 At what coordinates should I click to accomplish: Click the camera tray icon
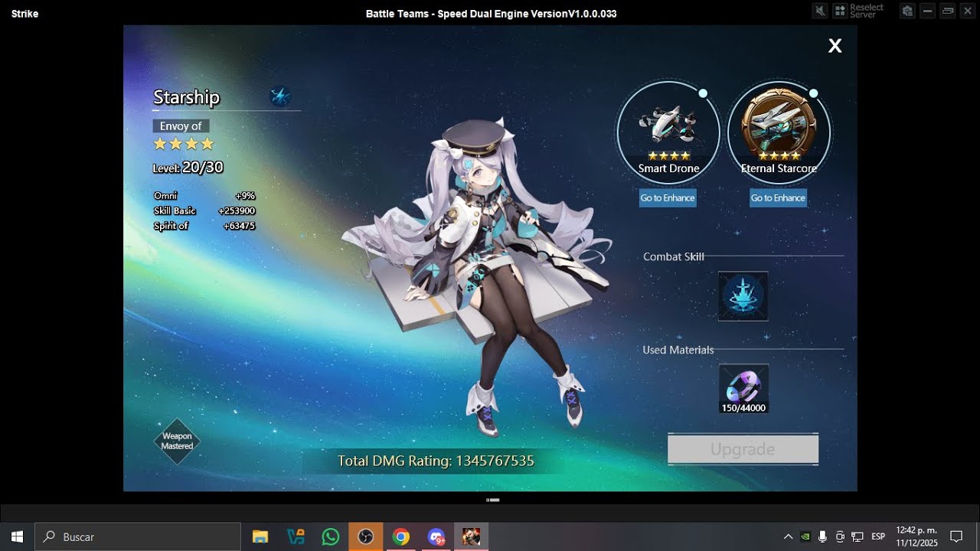840,536
